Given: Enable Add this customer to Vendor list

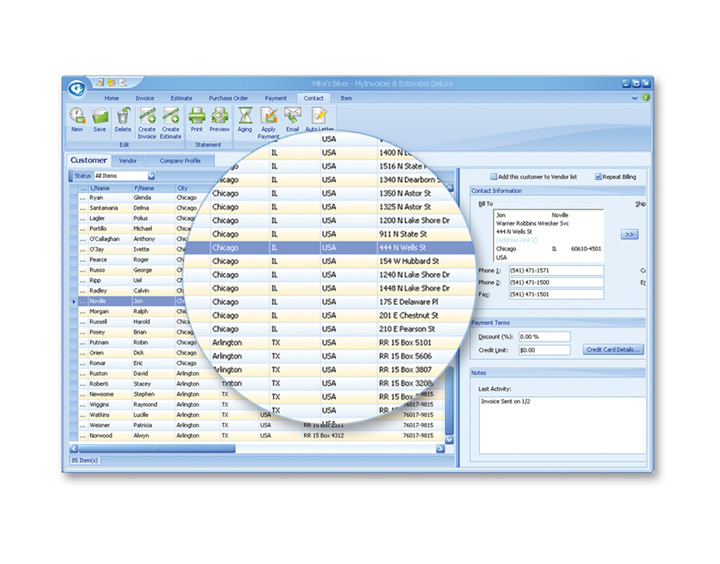Looking at the screenshot, I should pyautogui.click(x=493, y=177).
